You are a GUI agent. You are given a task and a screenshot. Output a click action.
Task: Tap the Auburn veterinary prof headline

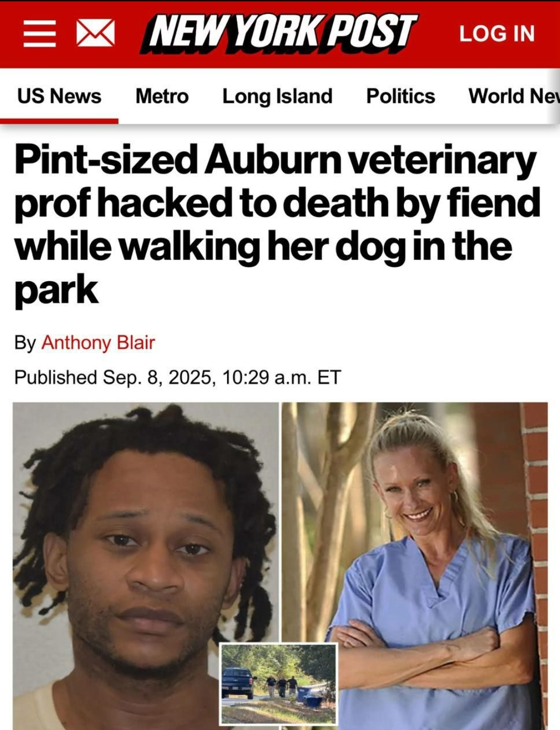pyautogui.click(x=277, y=225)
